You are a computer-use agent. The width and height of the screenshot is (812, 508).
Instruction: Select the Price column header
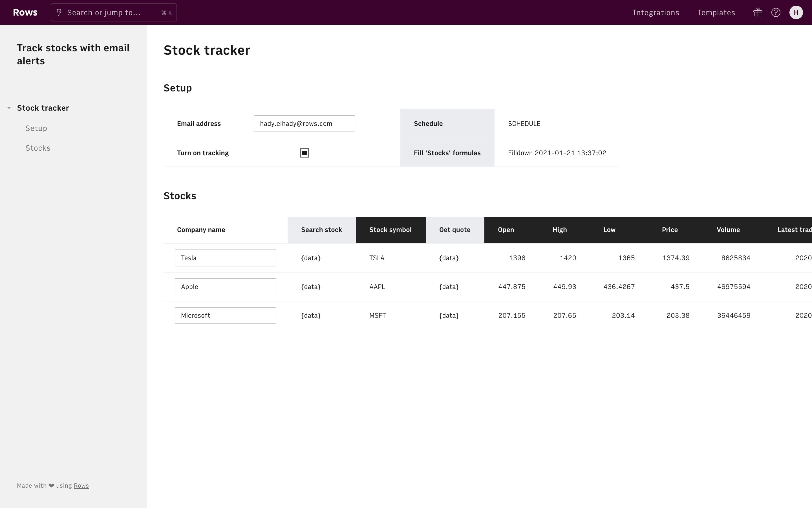click(670, 230)
